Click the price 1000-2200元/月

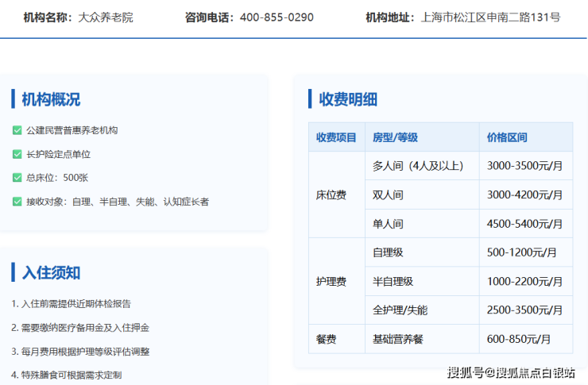click(x=524, y=281)
